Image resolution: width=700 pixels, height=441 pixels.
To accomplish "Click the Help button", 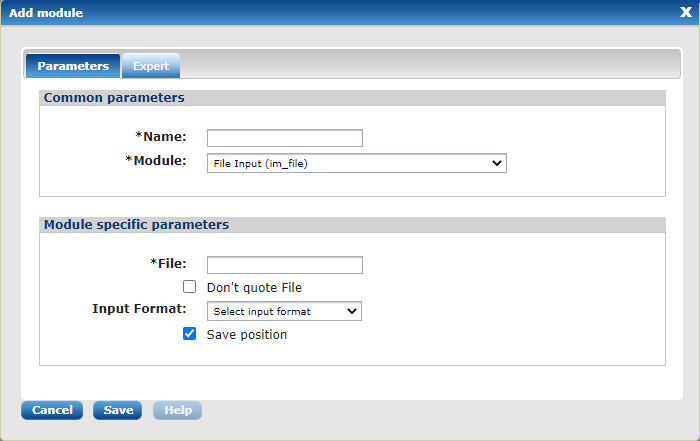I will coord(177,410).
